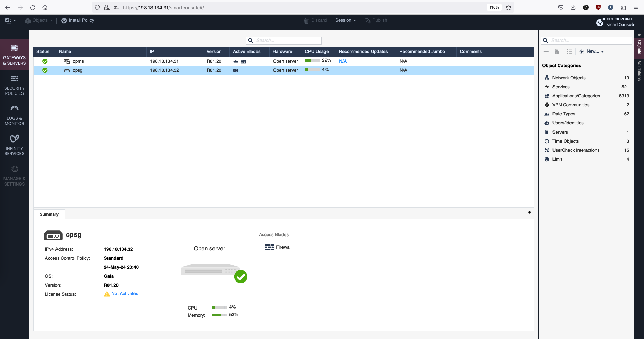Switch to Validations side tab
This screenshot has width=644, height=339.
pos(639,71)
